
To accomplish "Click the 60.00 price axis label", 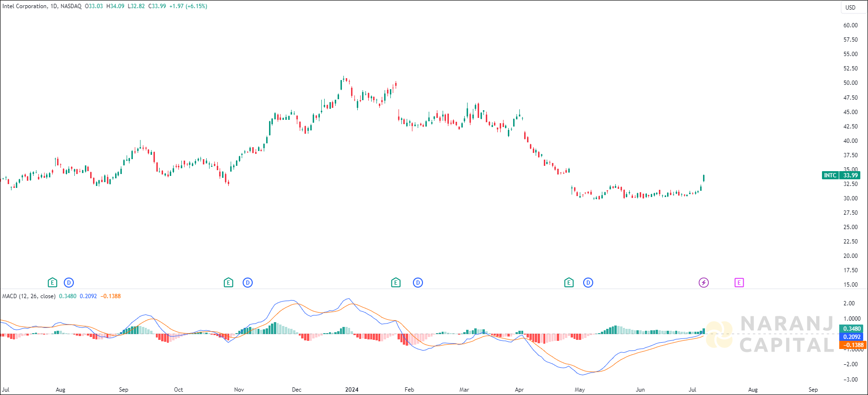I will coord(850,25).
